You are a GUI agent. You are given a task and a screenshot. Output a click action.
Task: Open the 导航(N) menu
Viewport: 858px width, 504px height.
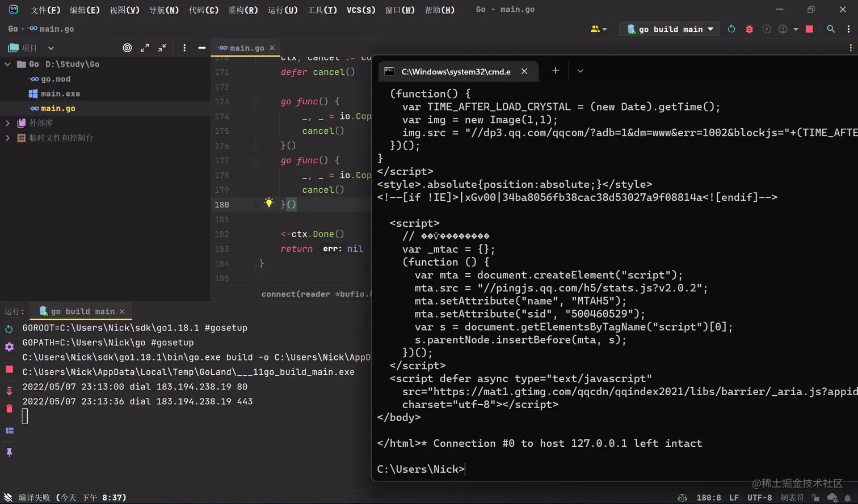pos(164,10)
